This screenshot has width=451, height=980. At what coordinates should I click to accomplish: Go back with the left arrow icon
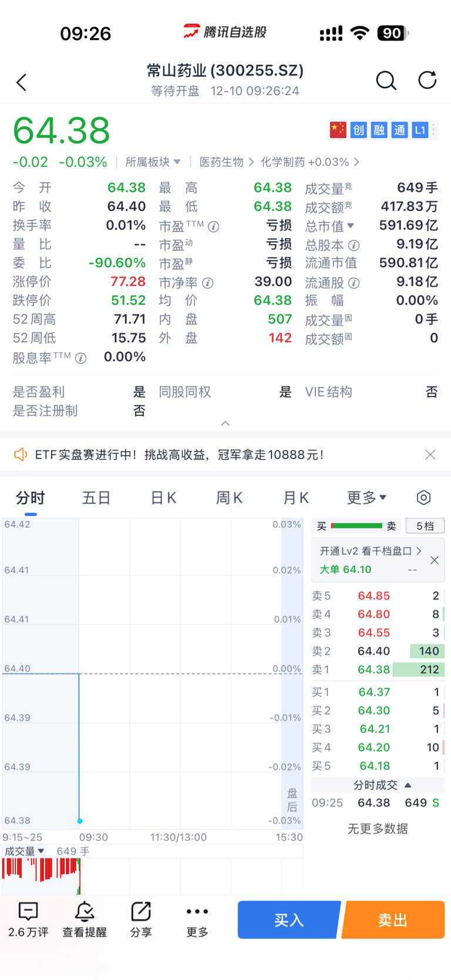pyautogui.click(x=22, y=82)
